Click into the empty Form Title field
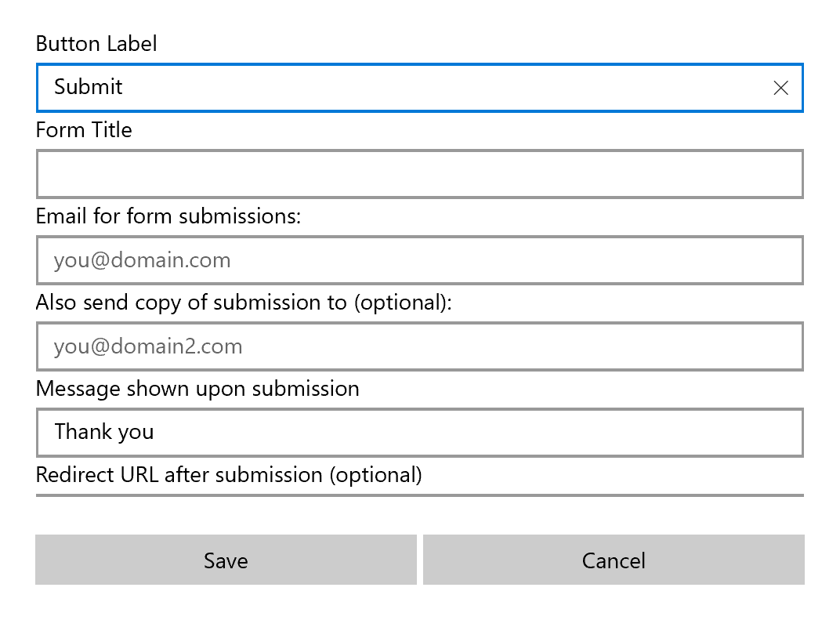 (419, 174)
